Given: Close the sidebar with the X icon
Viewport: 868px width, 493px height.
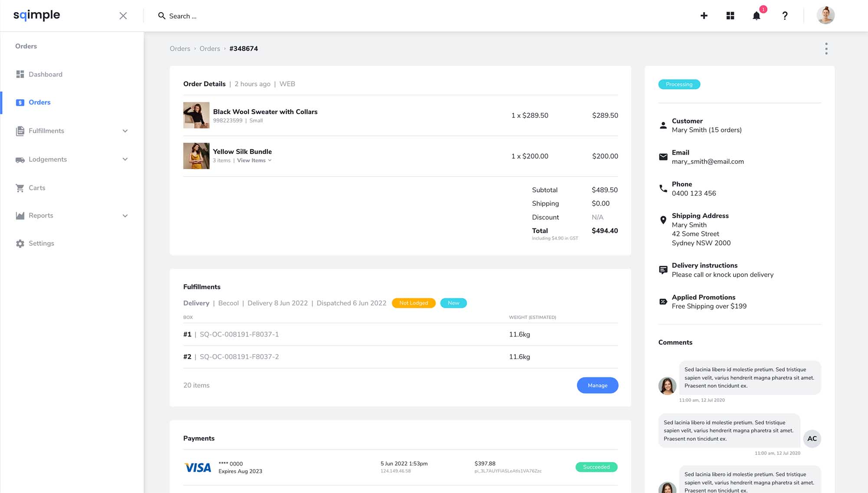Looking at the screenshot, I should coord(123,16).
